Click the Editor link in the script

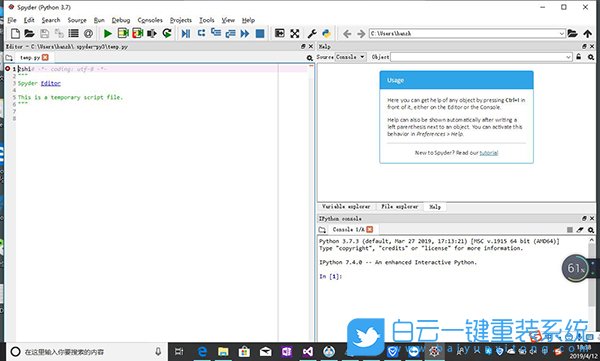coord(51,83)
